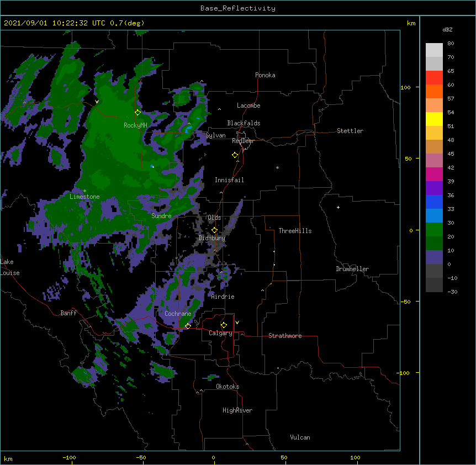
Task: Click the white plus marker east of ThreeHills
Action: 338,207
